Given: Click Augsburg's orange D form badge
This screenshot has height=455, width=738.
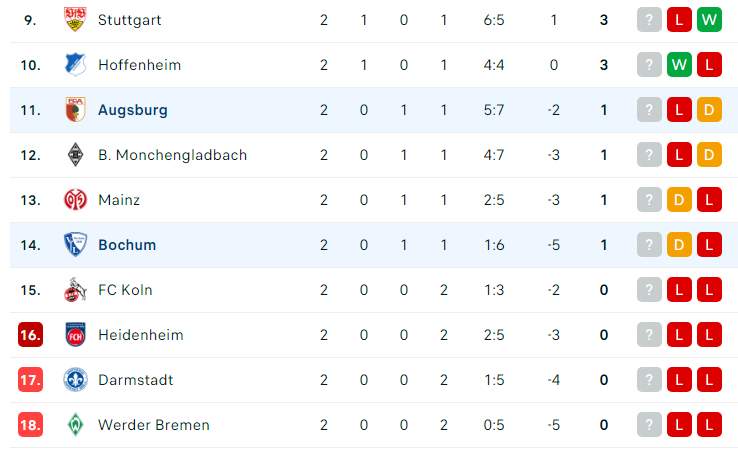Looking at the screenshot, I should (x=709, y=110).
